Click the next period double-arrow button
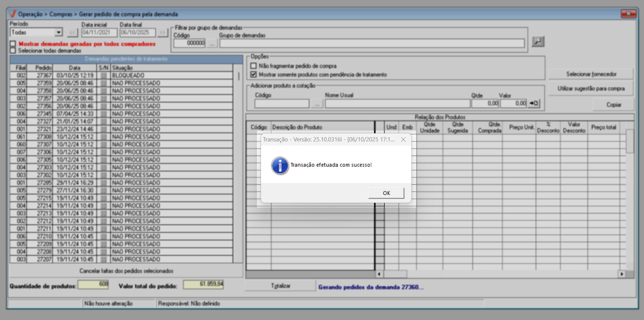 click(163, 33)
